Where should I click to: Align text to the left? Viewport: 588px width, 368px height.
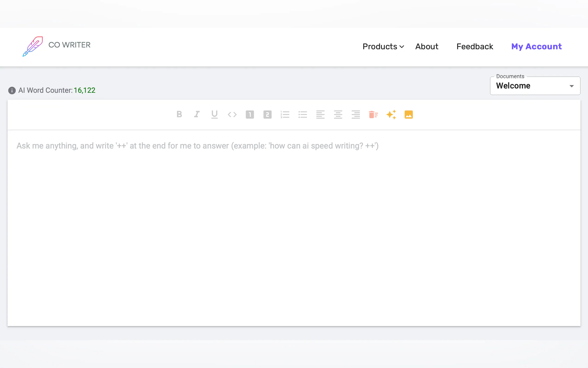point(320,114)
